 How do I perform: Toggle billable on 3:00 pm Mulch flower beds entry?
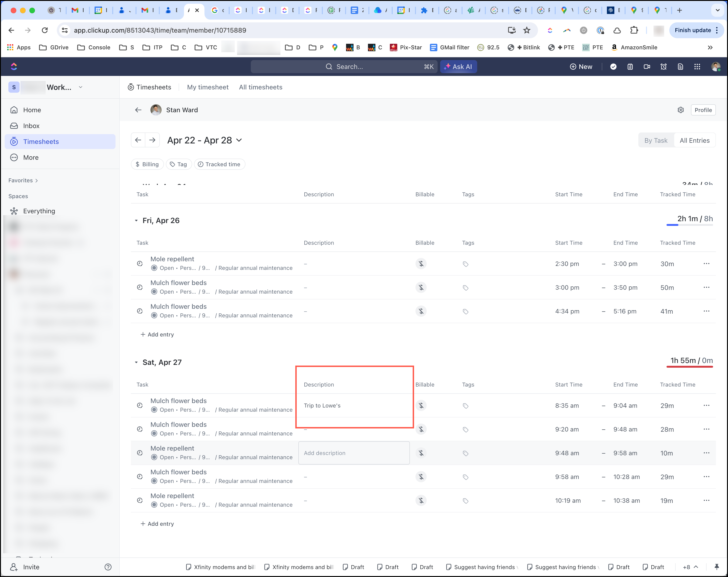421,287
